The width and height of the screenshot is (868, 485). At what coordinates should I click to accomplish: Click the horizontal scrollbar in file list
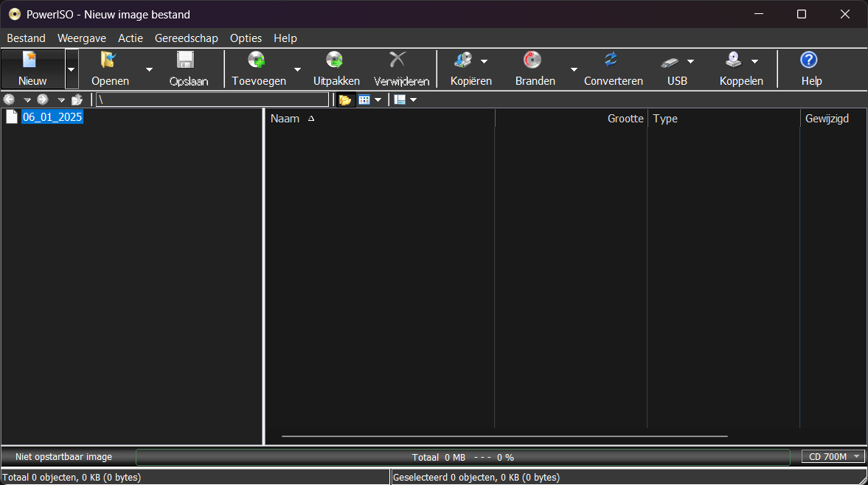(x=504, y=436)
